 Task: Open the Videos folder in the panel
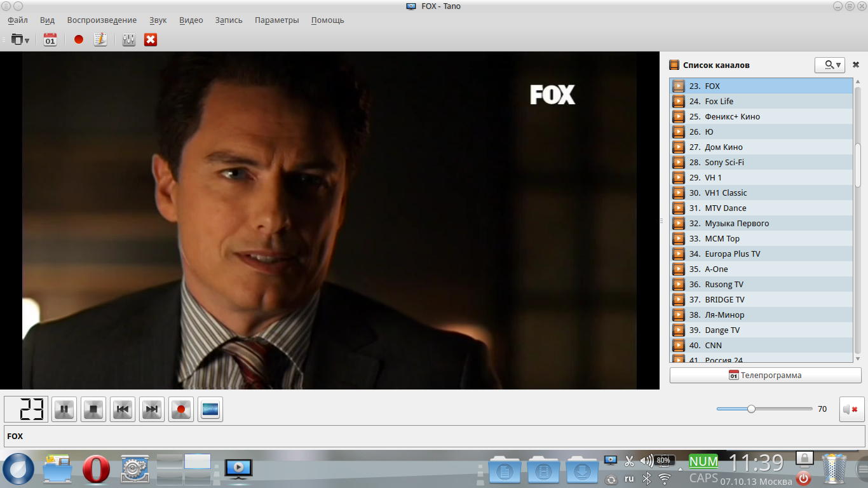coord(543,470)
